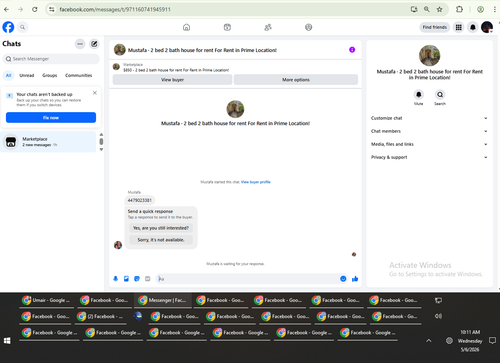The image size is (500, 363).
Task: Select the Groups chats filter
Action: pos(50,75)
